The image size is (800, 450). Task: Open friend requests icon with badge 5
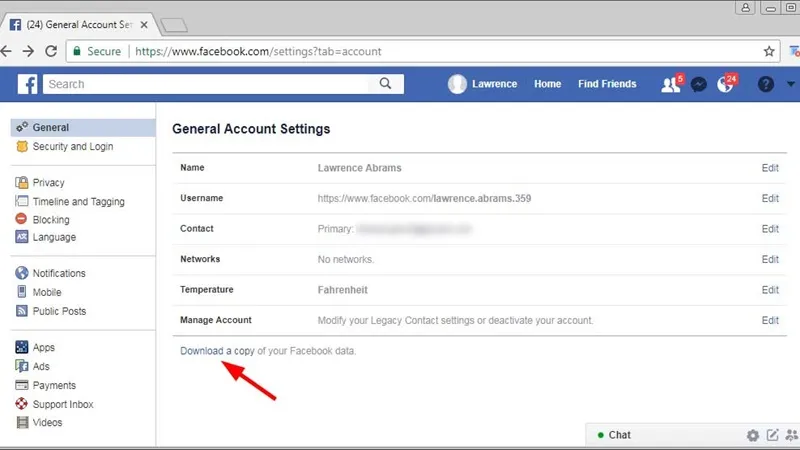pyautogui.click(x=671, y=84)
